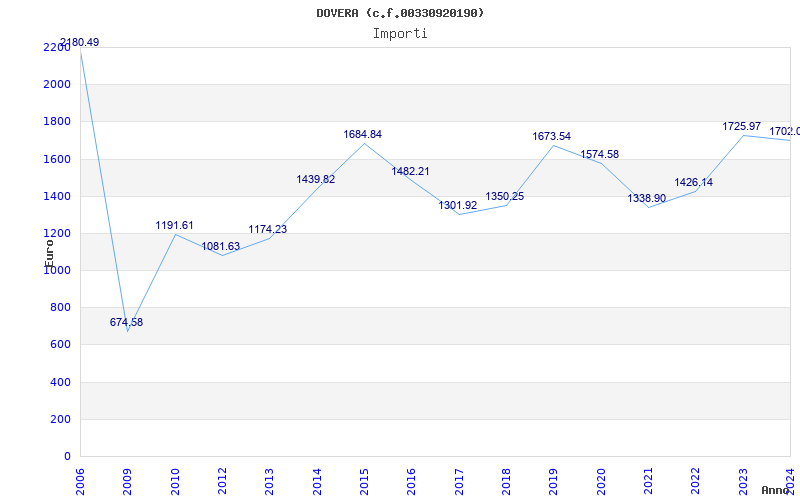This screenshot has width=800, height=500.
Task: Select the x-axis year 2012
Action: pos(222,482)
